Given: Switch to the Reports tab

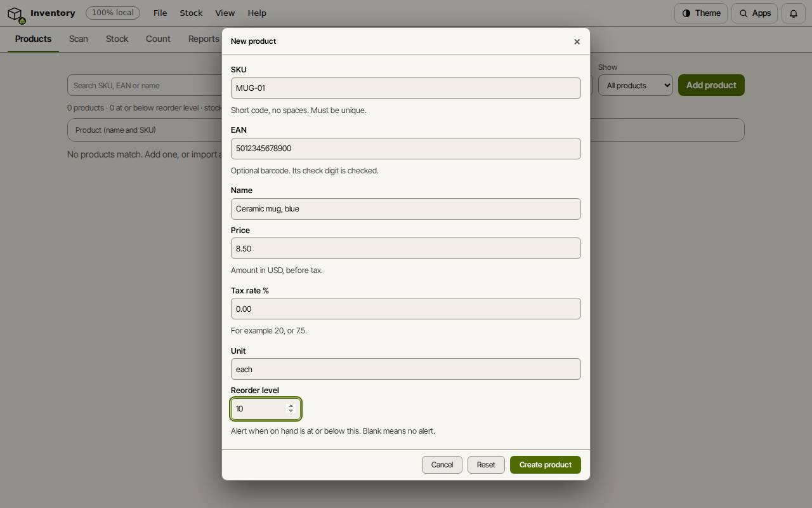Looking at the screenshot, I should [203, 39].
